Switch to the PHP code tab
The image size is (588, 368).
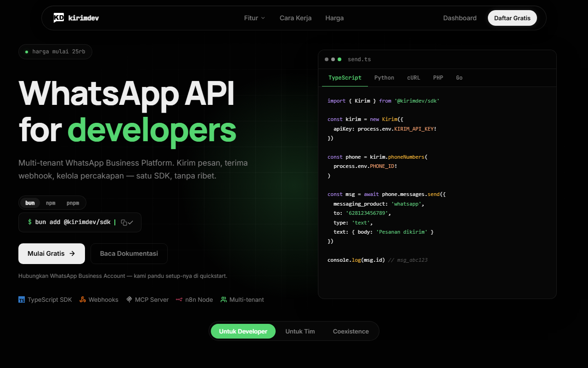click(438, 78)
